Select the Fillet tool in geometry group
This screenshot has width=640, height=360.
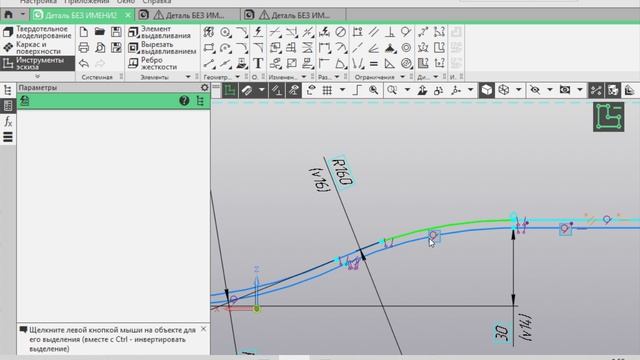click(x=242, y=48)
